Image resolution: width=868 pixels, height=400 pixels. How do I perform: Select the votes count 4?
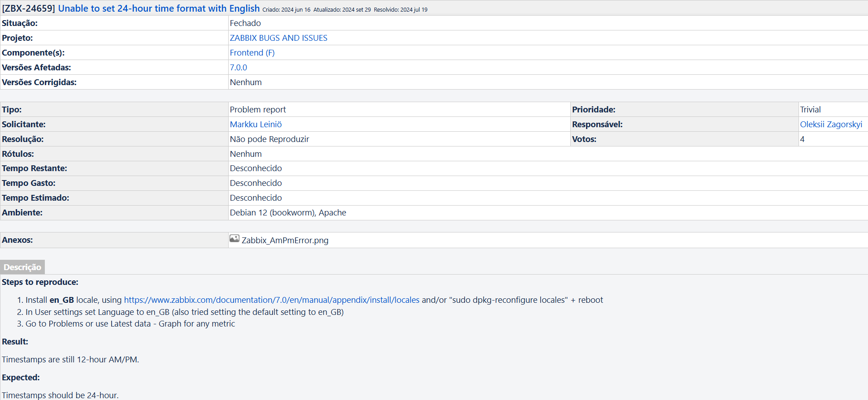tap(802, 139)
